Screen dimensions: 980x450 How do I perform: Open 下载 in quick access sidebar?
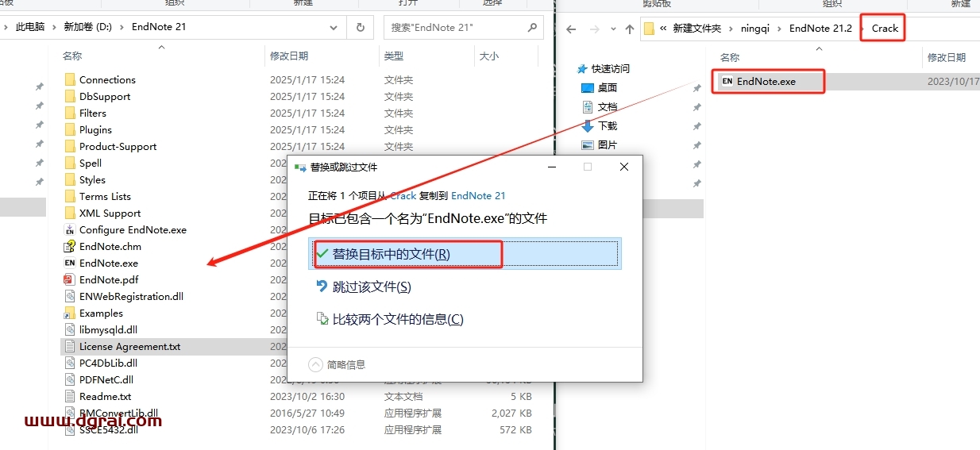(607, 126)
